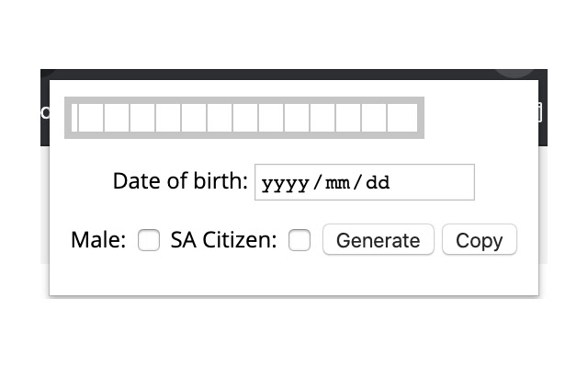Image resolution: width=588 pixels, height=368 pixels.
Task: Click the second ID digit box
Action: pos(117,118)
